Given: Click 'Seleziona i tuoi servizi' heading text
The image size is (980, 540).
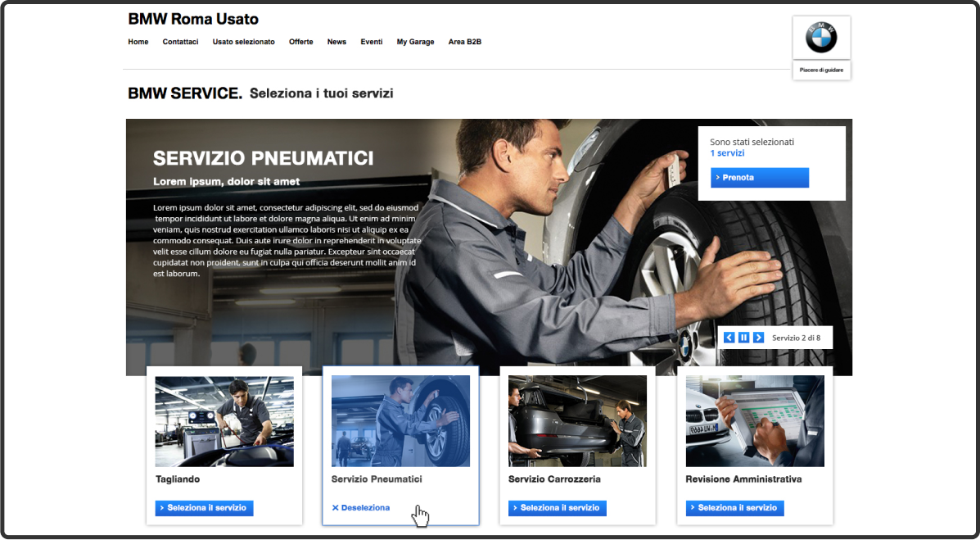Looking at the screenshot, I should (x=321, y=94).
